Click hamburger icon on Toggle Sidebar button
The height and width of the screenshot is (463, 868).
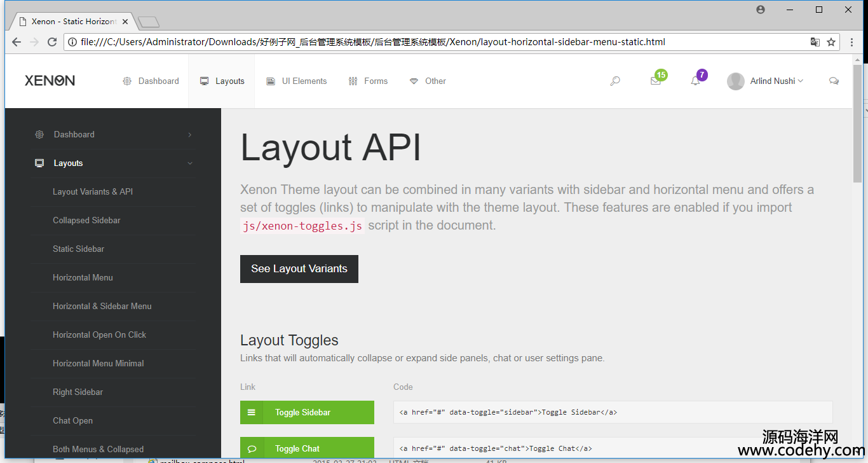pos(252,413)
